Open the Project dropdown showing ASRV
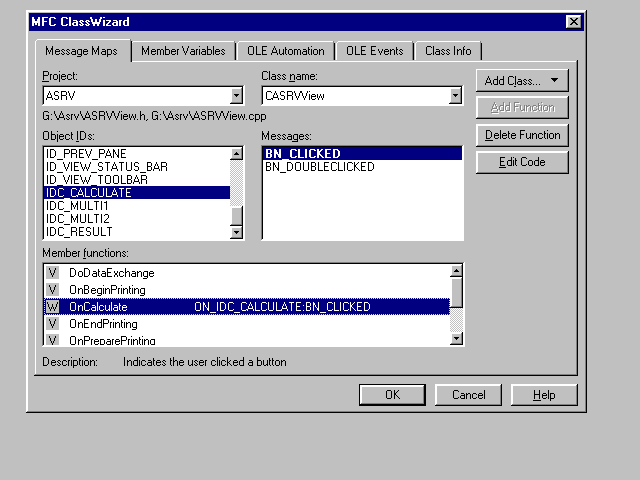Image resolution: width=640 pixels, height=480 pixels. pyautogui.click(x=236, y=96)
